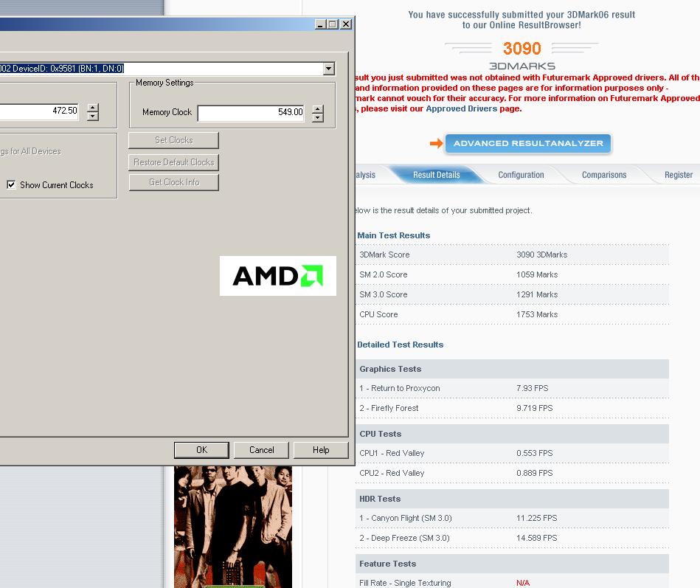The image size is (700, 588).
Task: Click CPU2 - Red Valley 0.889 FPS value
Action: pos(534,473)
